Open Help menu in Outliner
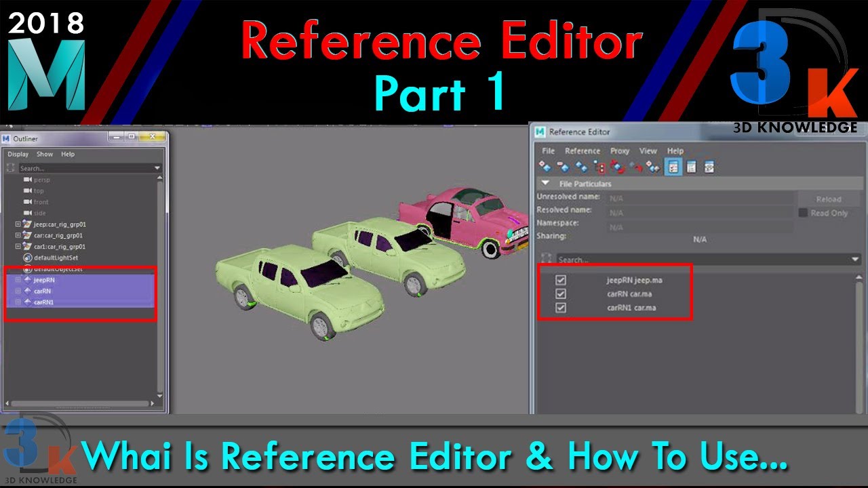This screenshot has width=868, height=488. 68,155
